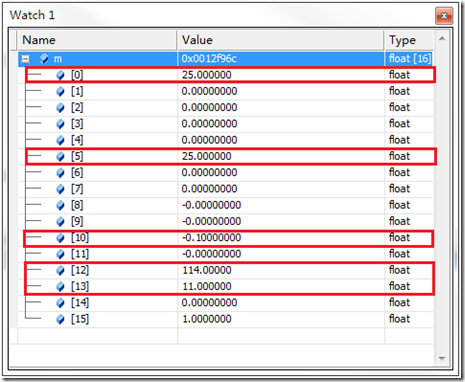This screenshot has height=382, width=465.
Task: Click value 25.000000 of element [5]
Action: [206, 156]
